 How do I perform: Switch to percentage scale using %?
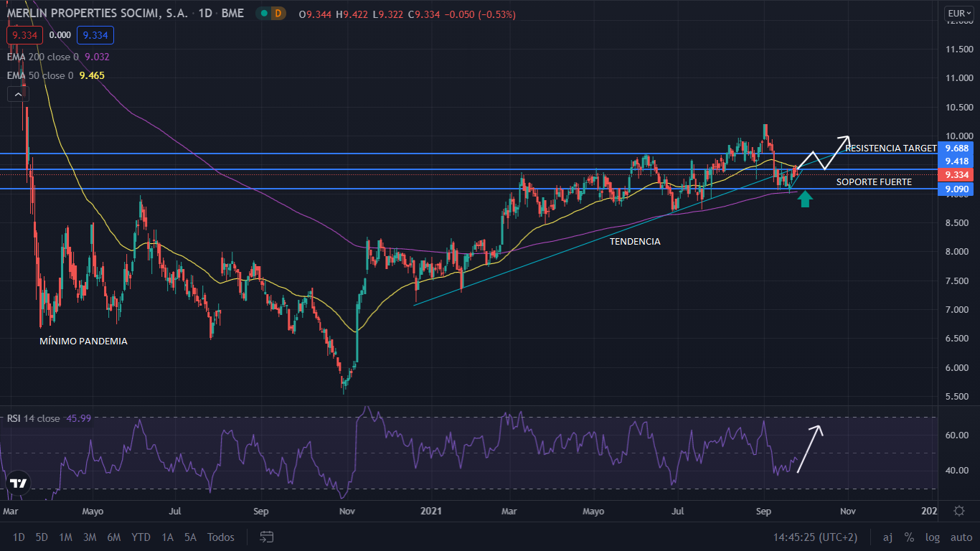909,537
